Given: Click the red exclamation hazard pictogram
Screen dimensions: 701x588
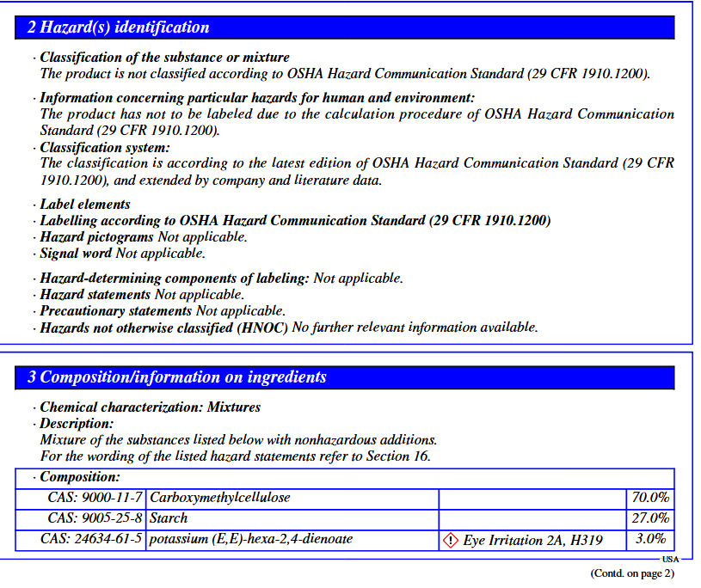Looking at the screenshot, I should pos(450,540).
